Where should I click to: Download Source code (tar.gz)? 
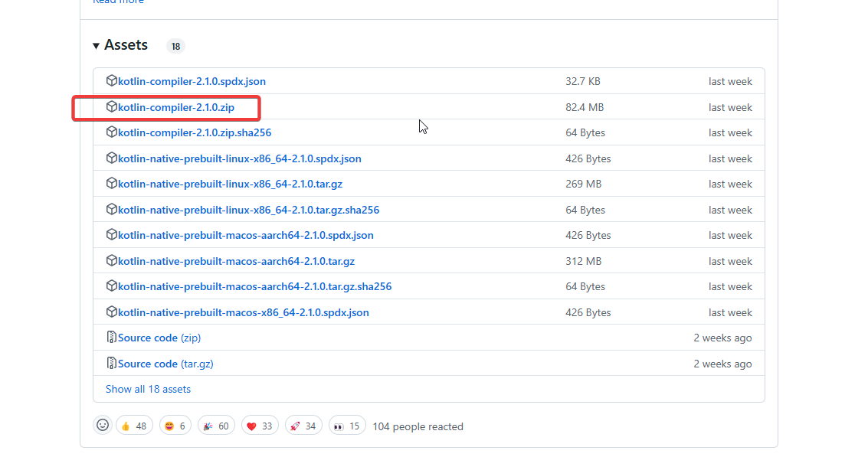tap(165, 364)
